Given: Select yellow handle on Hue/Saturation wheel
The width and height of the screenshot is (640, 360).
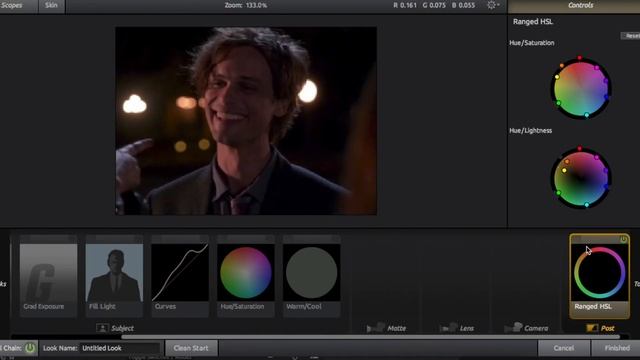Looking at the screenshot, I should [x=557, y=77].
